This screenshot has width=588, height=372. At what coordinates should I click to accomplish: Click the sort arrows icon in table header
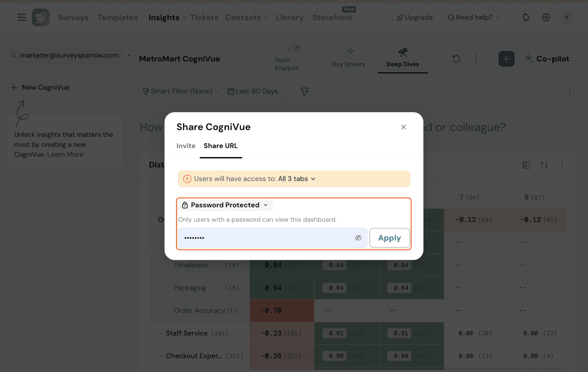coord(544,165)
